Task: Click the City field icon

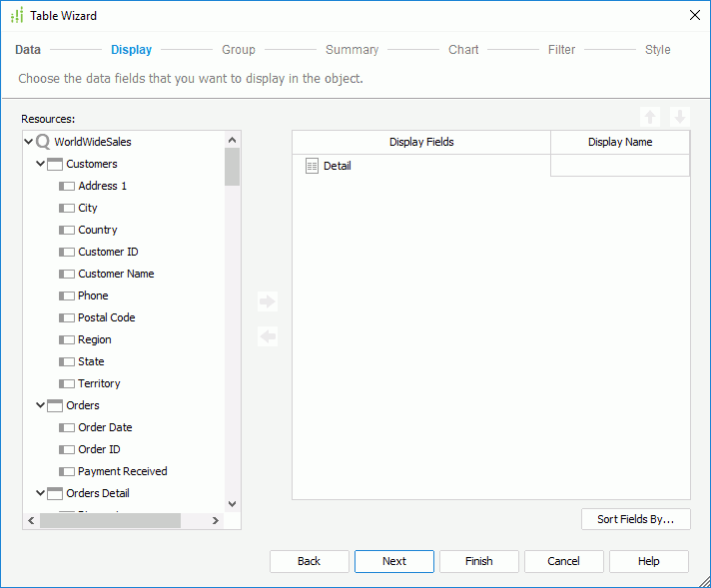Action: click(x=67, y=208)
